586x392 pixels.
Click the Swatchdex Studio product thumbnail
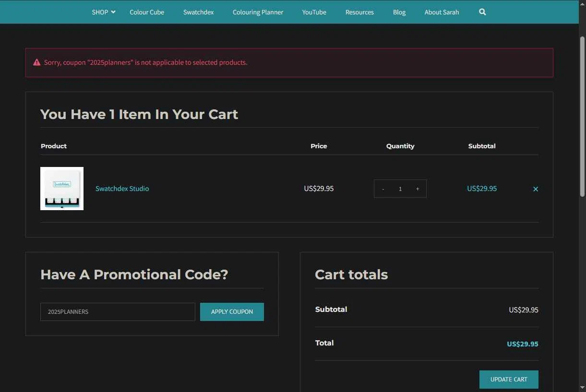[62, 189]
